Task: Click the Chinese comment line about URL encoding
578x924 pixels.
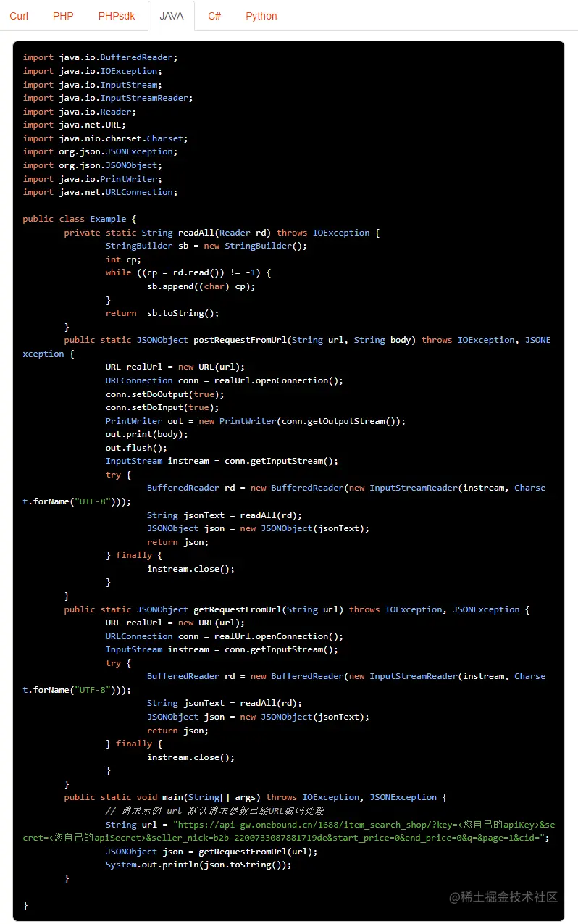Action: point(214,811)
